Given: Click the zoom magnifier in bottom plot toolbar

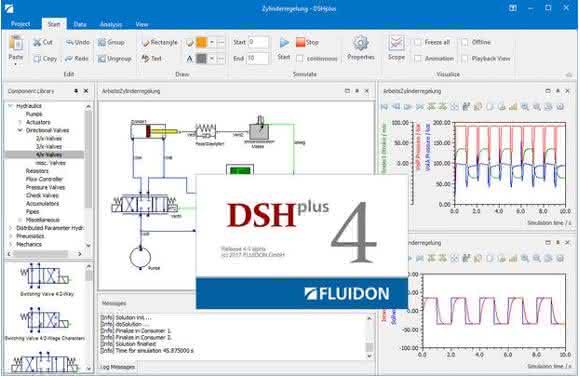Looking at the screenshot, I should tap(525, 258).
